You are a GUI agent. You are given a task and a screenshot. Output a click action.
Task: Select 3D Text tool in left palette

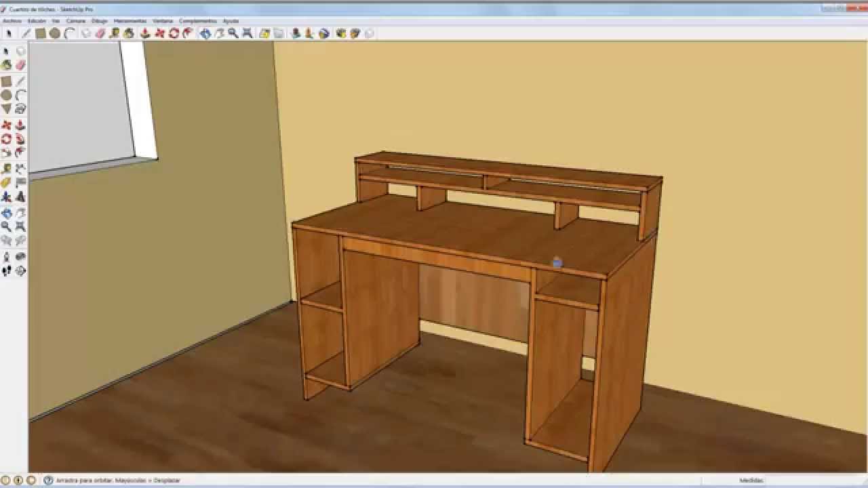pos(20,197)
